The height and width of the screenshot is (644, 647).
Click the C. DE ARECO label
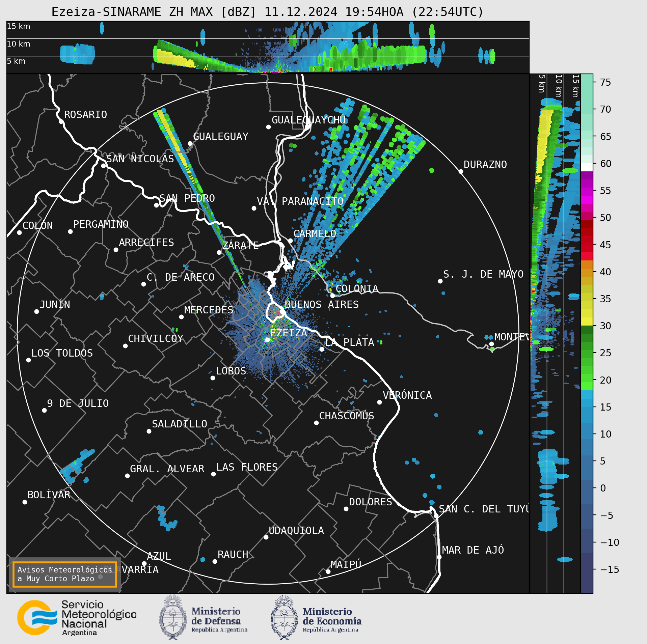coord(181,277)
